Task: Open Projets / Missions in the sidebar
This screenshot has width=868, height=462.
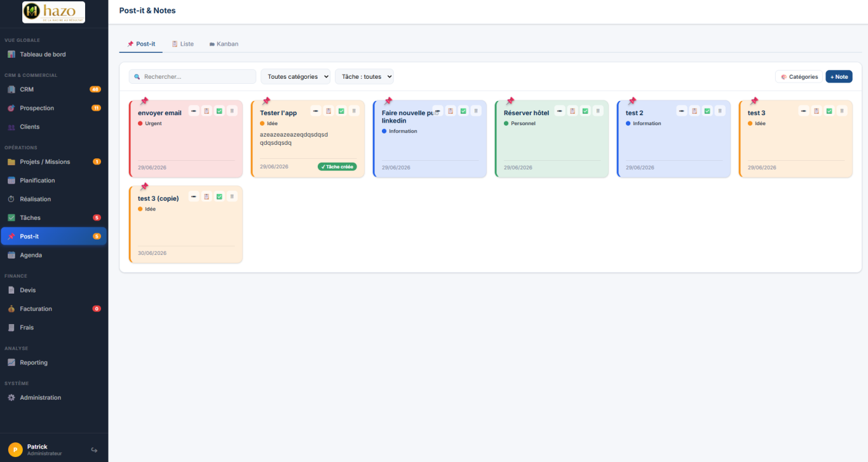Action: coord(54,161)
